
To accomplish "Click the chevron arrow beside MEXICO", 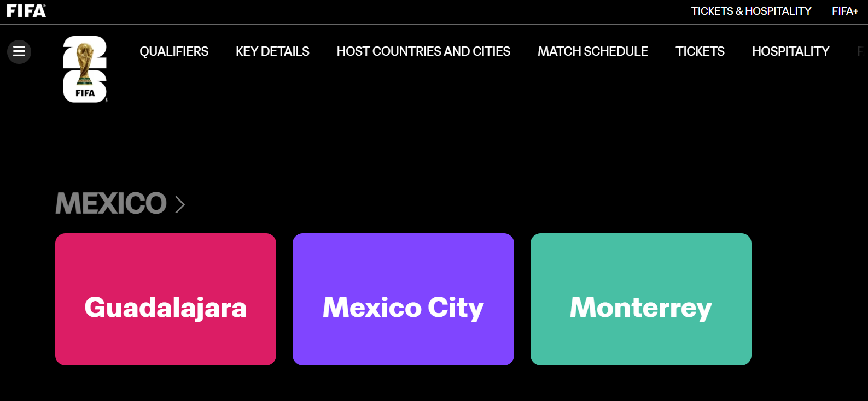I will (180, 204).
